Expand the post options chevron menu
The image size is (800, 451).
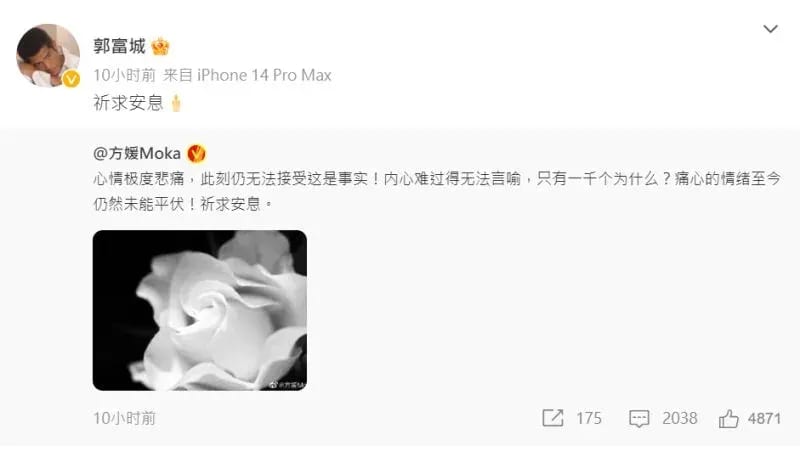click(770, 29)
